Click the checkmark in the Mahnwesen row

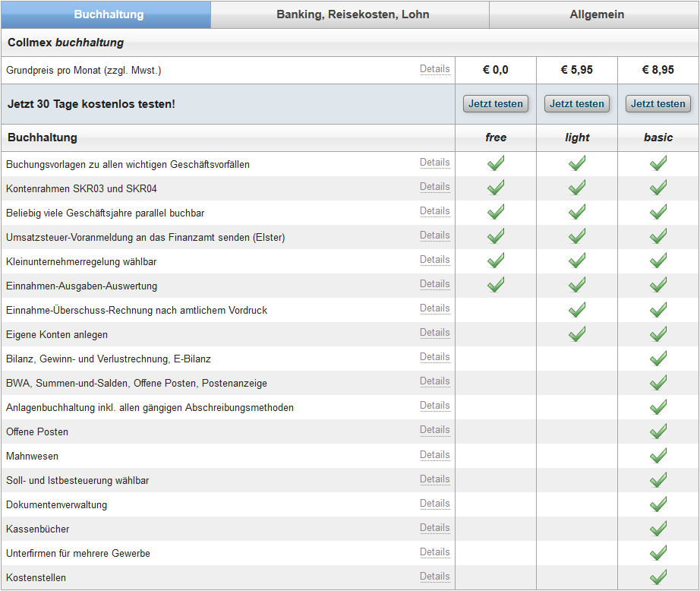658,455
